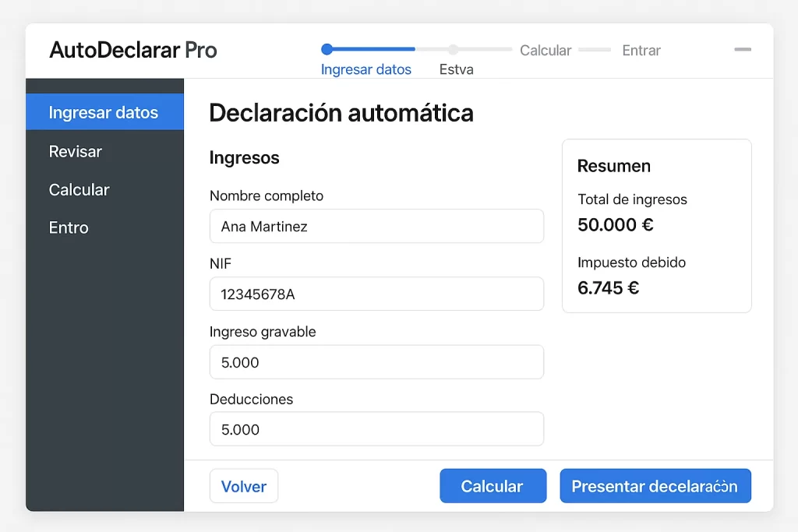Click the Deducciones input field
This screenshot has width=798, height=532.
[376, 429]
